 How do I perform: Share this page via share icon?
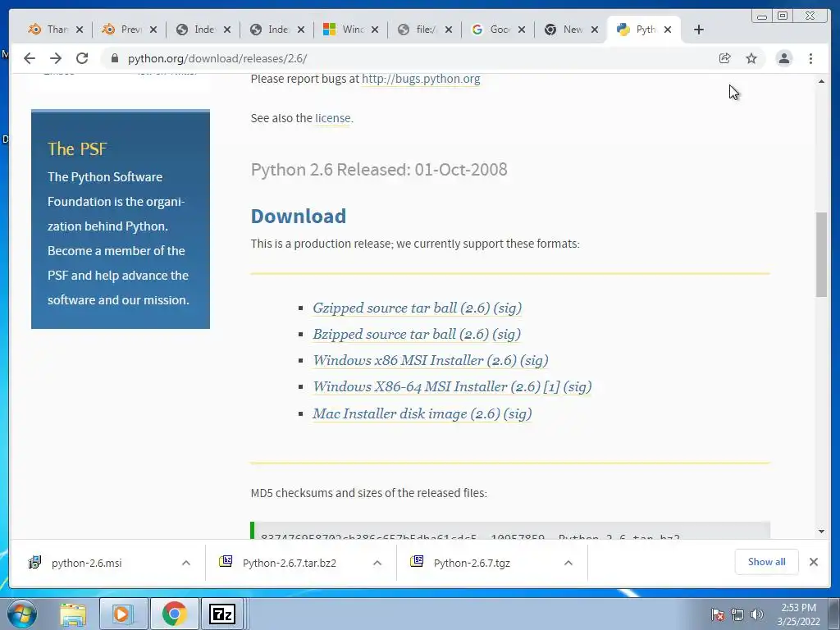click(x=725, y=58)
